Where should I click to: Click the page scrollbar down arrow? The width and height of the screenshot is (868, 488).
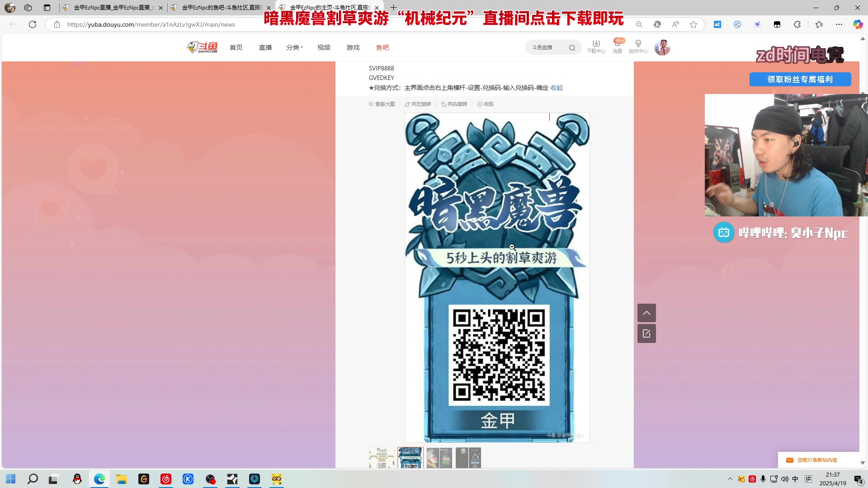(x=863, y=463)
